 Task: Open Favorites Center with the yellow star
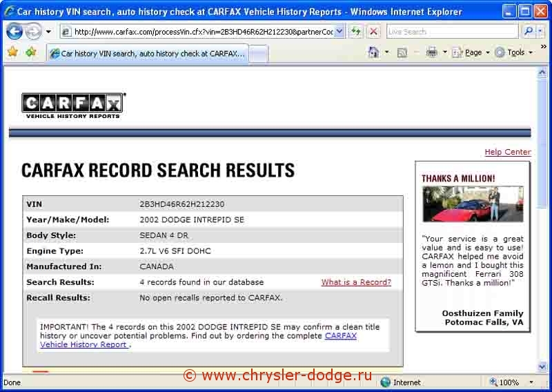click(x=12, y=52)
